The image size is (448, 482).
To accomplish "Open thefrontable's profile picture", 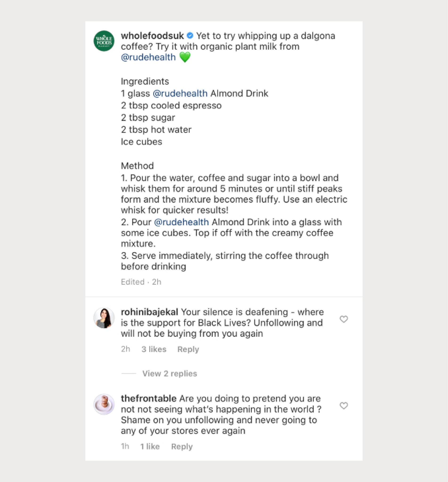I will click(104, 404).
